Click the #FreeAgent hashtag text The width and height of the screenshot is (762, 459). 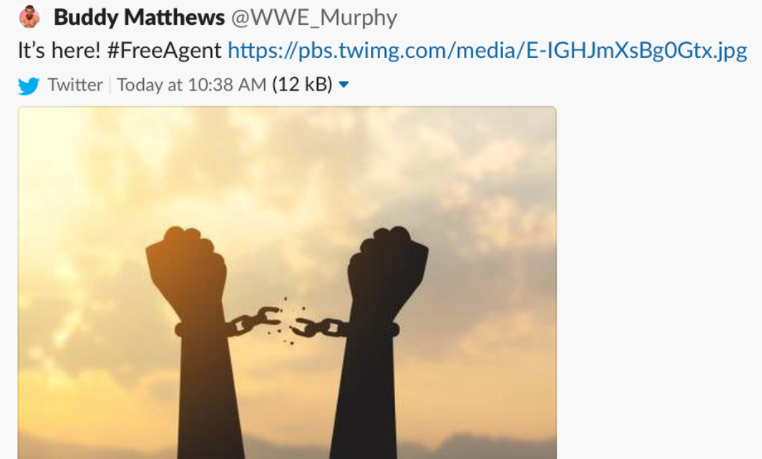164,50
